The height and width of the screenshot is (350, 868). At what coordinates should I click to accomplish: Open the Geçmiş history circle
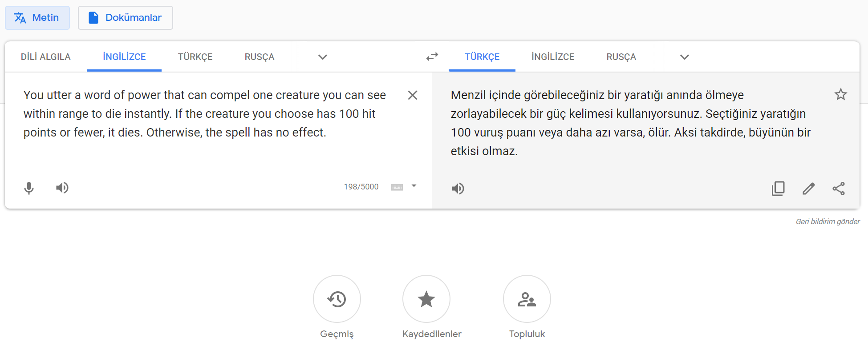click(337, 299)
